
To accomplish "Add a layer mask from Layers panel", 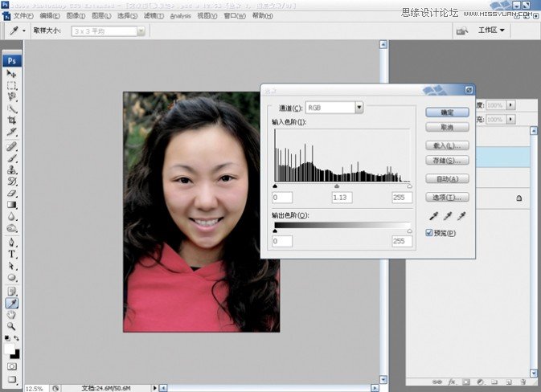I will click(465, 382).
